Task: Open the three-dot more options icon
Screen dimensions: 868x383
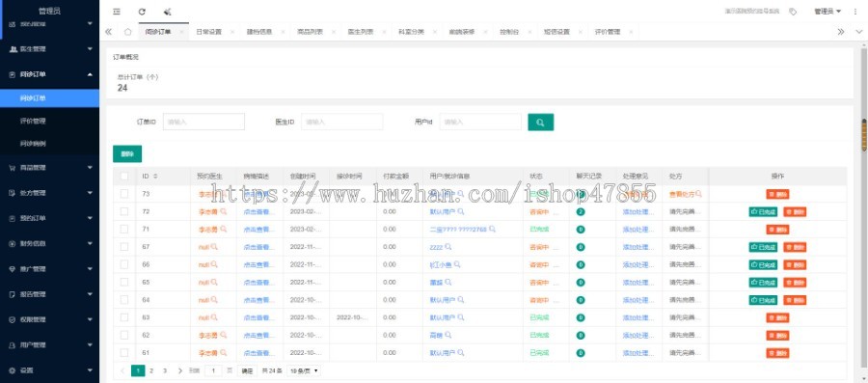Action: (855, 11)
